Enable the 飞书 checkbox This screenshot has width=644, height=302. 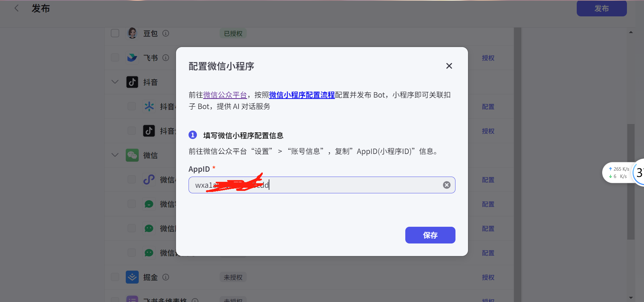115,57
